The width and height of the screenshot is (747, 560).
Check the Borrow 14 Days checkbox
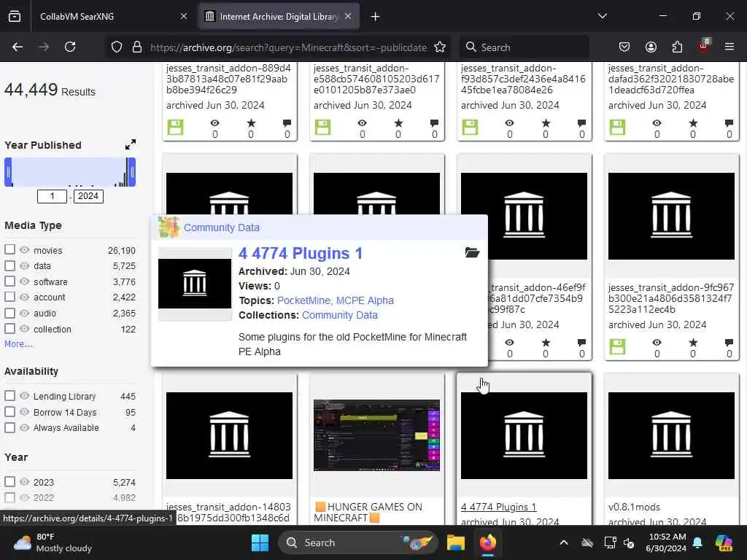(9, 411)
